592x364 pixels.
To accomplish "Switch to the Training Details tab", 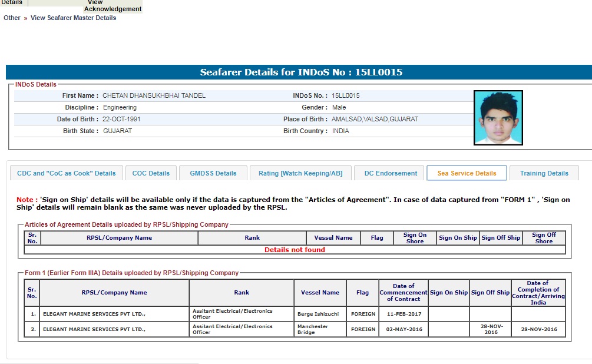I will tap(544, 173).
